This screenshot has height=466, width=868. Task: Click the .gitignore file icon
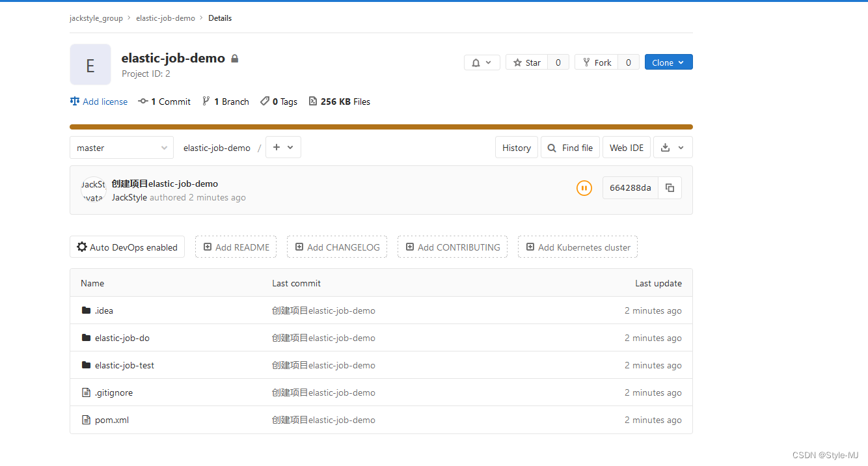tap(86, 392)
